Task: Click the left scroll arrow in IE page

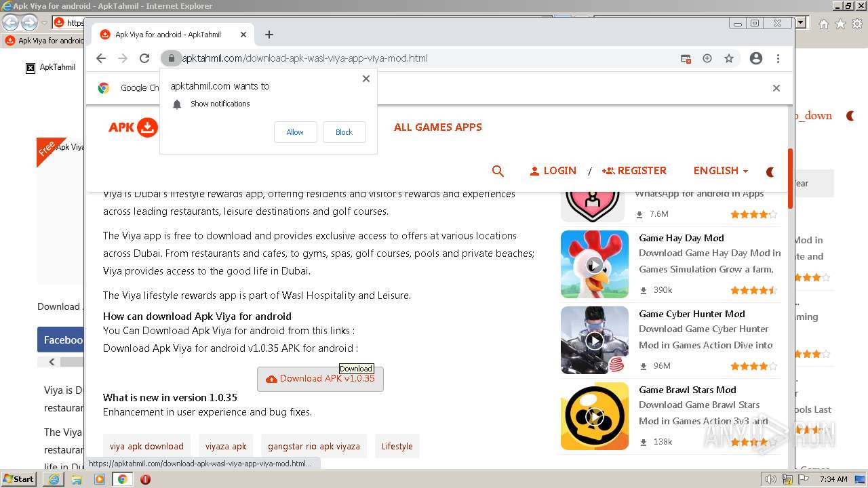Action: (52, 362)
